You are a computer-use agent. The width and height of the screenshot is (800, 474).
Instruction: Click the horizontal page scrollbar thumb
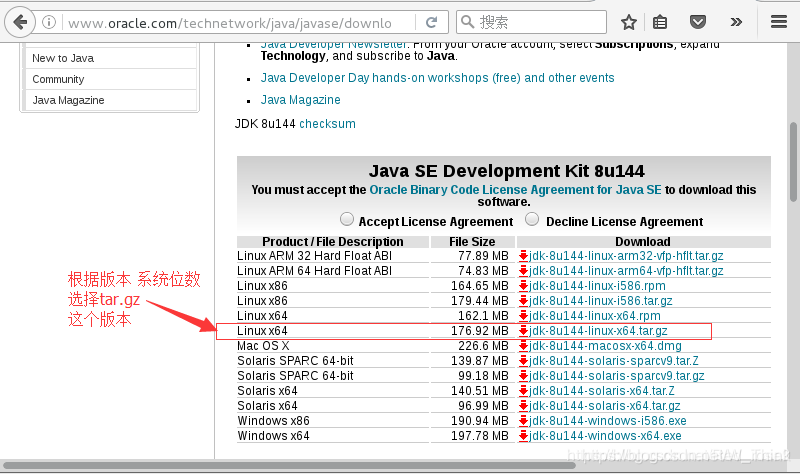(x=289, y=465)
